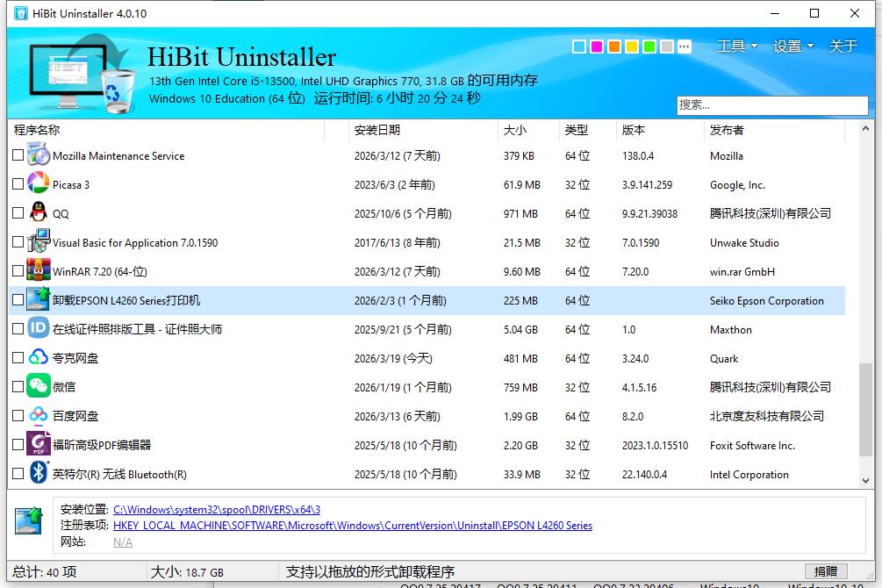Open the 关于 menu
The width and height of the screenshot is (882, 588).
pos(843,47)
